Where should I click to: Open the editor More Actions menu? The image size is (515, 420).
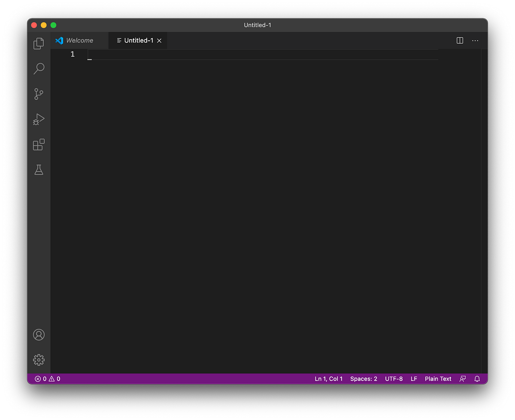[x=475, y=40]
